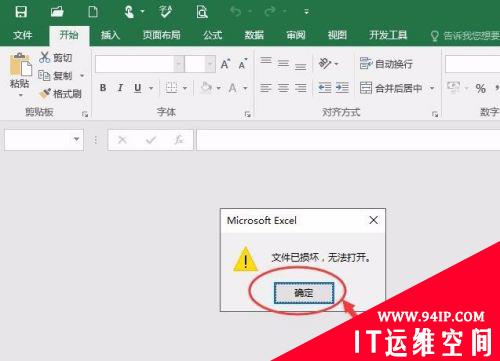500x361 pixels.
Task: Open the Name Box dropdown arrow
Action: pos(76,139)
